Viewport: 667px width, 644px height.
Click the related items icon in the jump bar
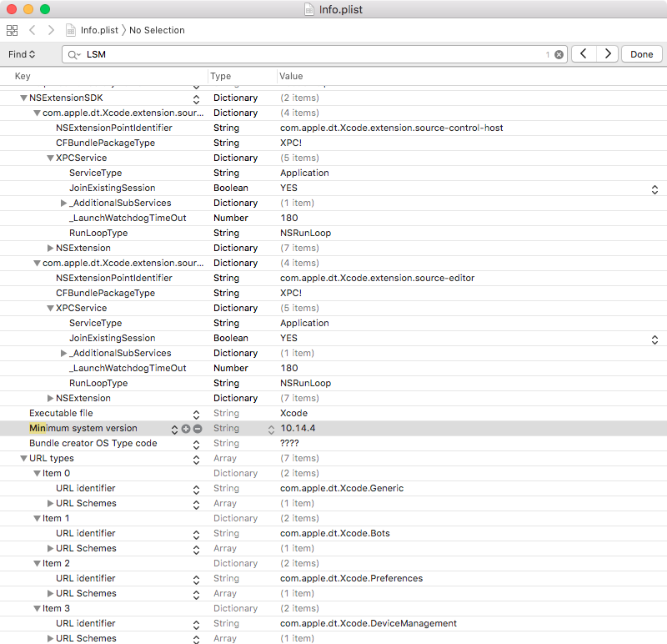coord(12,30)
